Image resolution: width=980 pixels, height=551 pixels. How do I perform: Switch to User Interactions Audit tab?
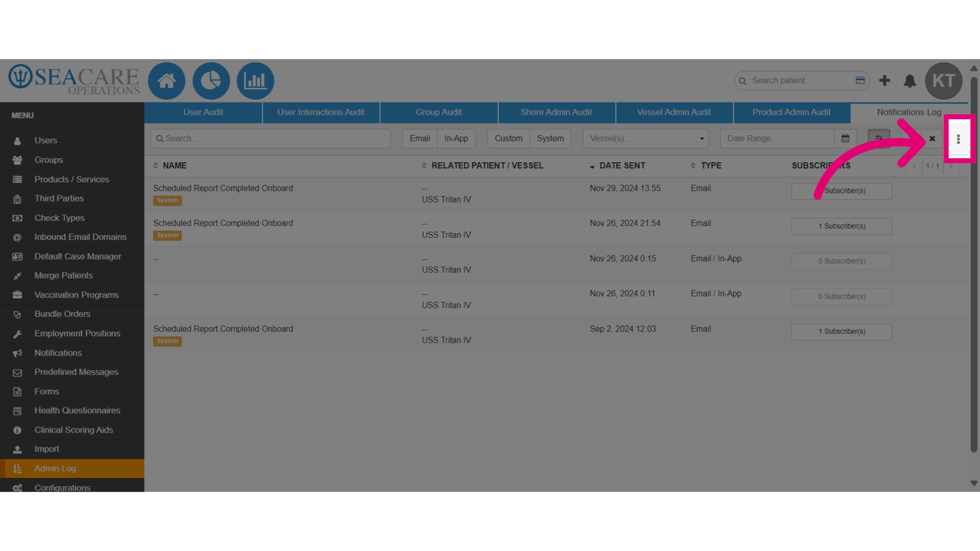(321, 112)
